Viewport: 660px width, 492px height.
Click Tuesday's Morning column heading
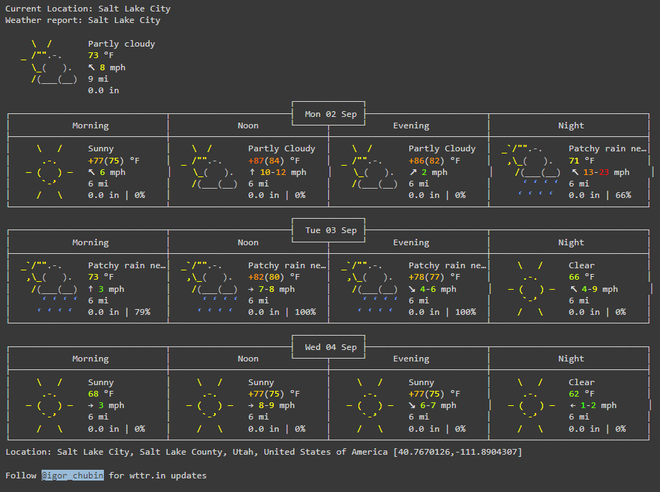[x=90, y=242]
